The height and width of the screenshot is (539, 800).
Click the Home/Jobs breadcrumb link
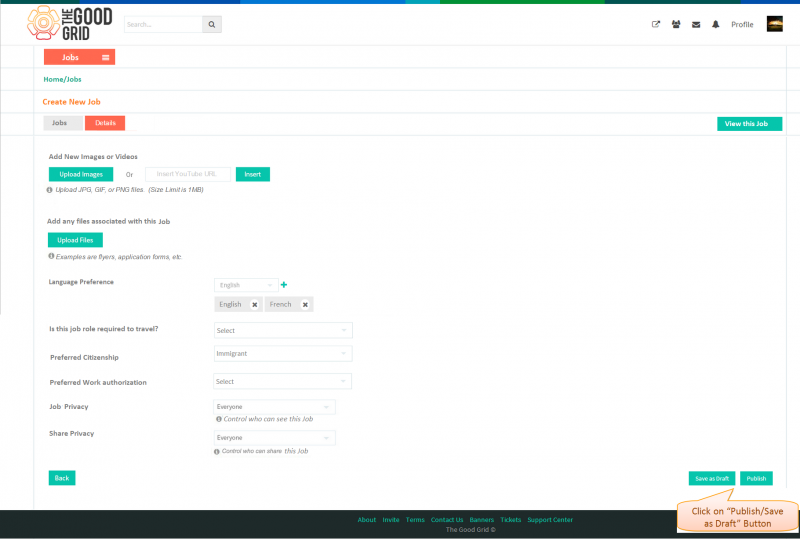[62, 79]
